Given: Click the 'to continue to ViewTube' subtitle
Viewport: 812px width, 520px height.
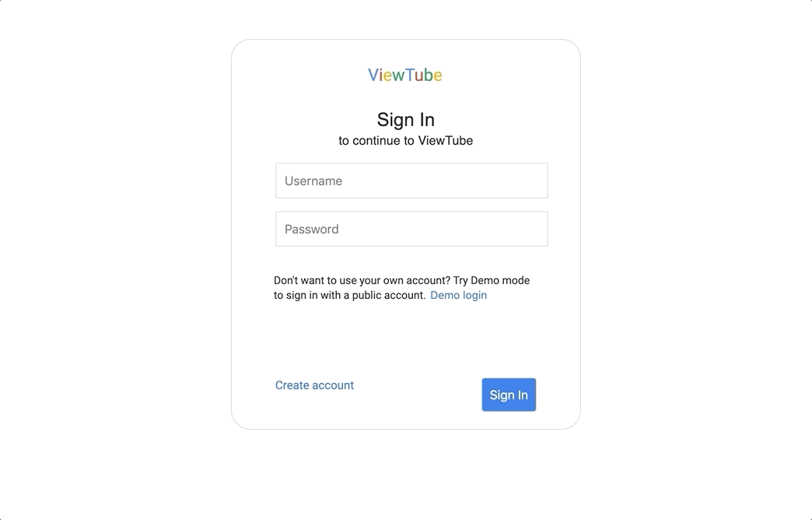Looking at the screenshot, I should (x=405, y=140).
